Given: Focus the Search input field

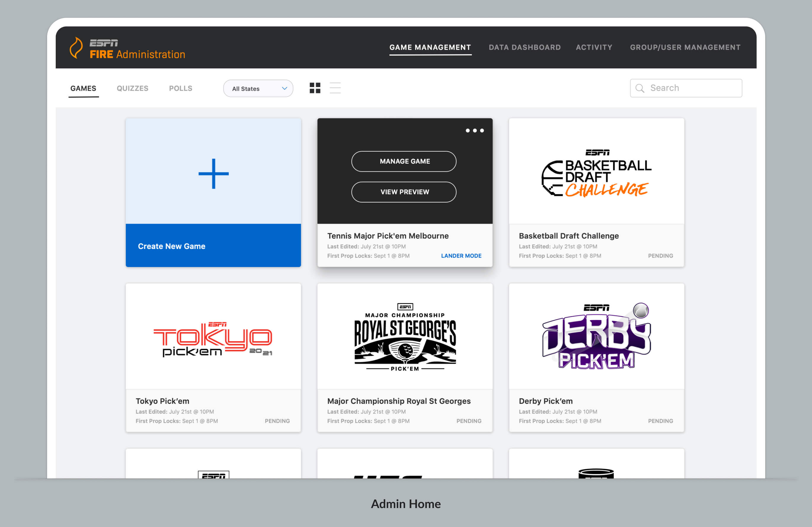Looking at the screenshot, I should [x=693, y=88].
